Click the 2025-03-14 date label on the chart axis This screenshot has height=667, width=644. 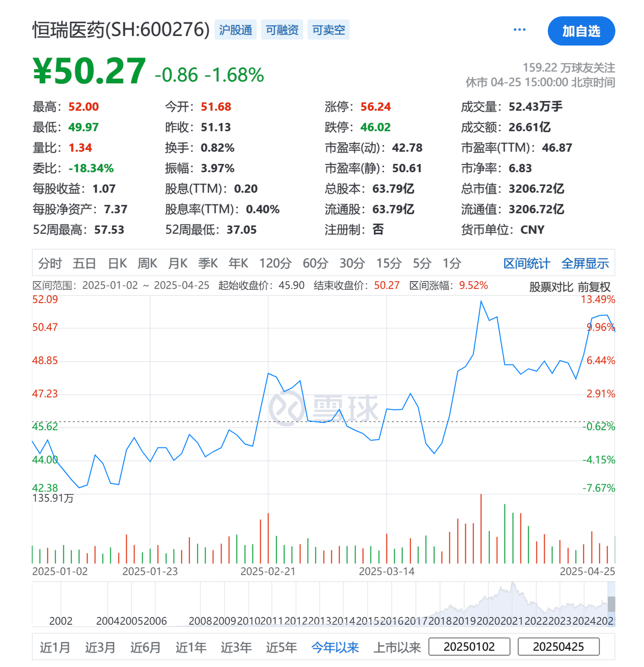point(386,571)
